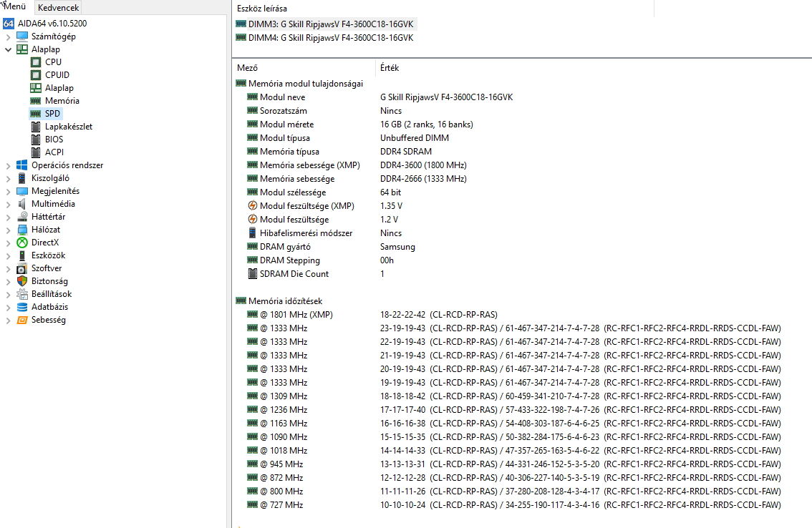Click the Operációs rendszer Windows icon
Screen dimensions: 812x528
point(21,165)
